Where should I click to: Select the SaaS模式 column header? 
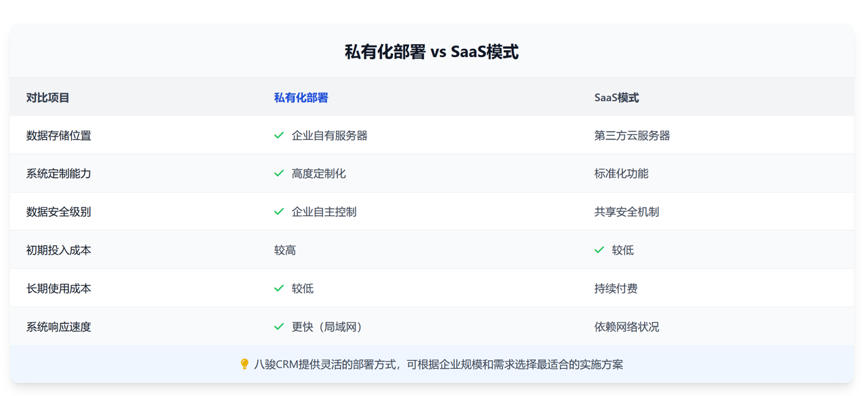pos(616,98)
